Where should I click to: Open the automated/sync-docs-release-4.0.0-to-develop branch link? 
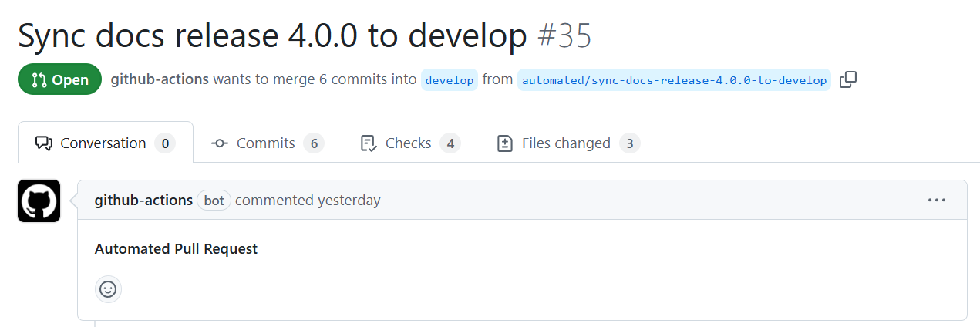point(674,80)
